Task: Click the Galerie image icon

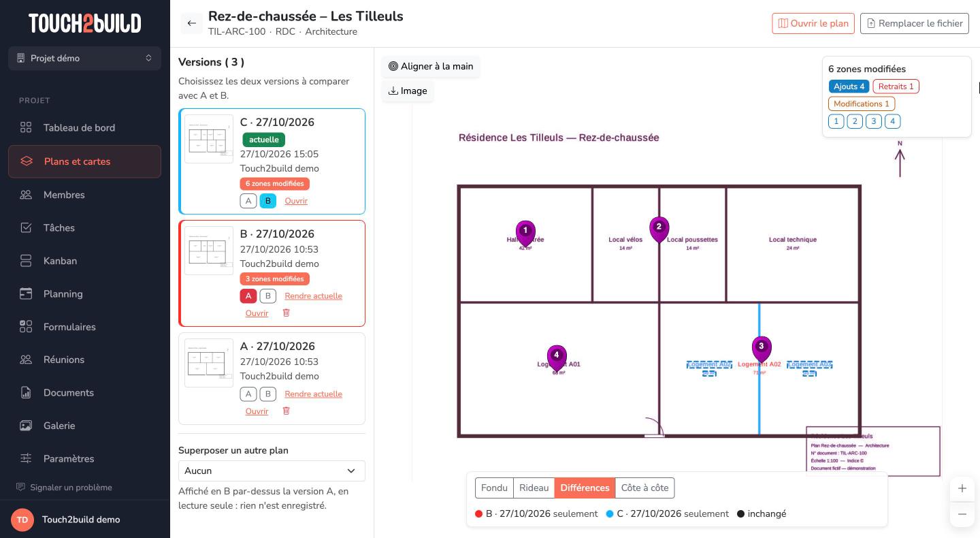Action: click(x=26, y=426)
